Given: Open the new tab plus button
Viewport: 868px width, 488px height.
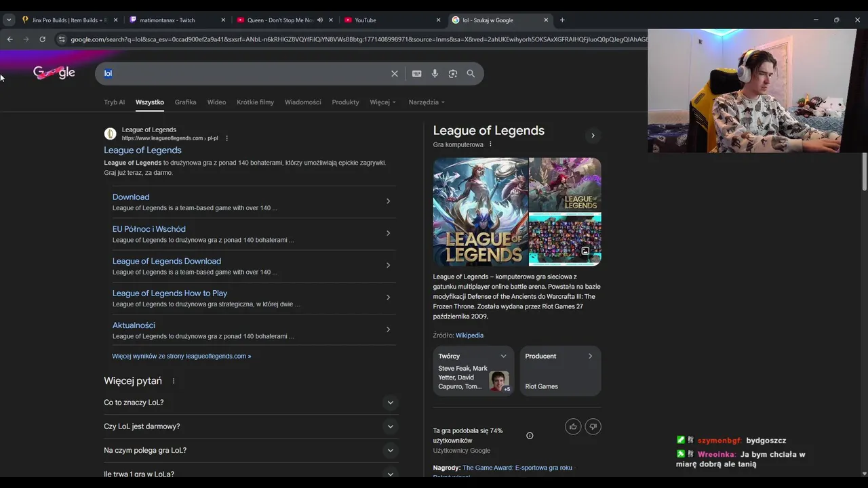Looking at the screenshot, I should coord(562,20).
